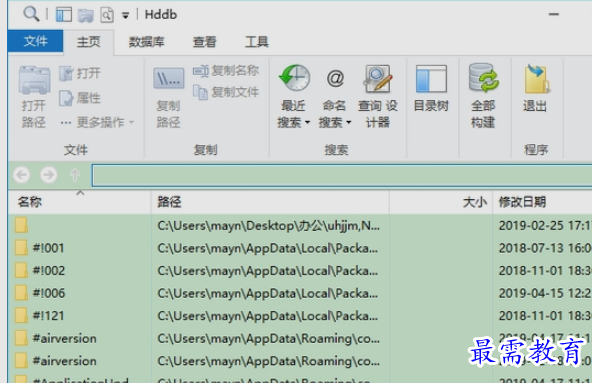Click the 复制文件 button
The width and height of the screenshot is (592, 383).
tap(226, 92)
